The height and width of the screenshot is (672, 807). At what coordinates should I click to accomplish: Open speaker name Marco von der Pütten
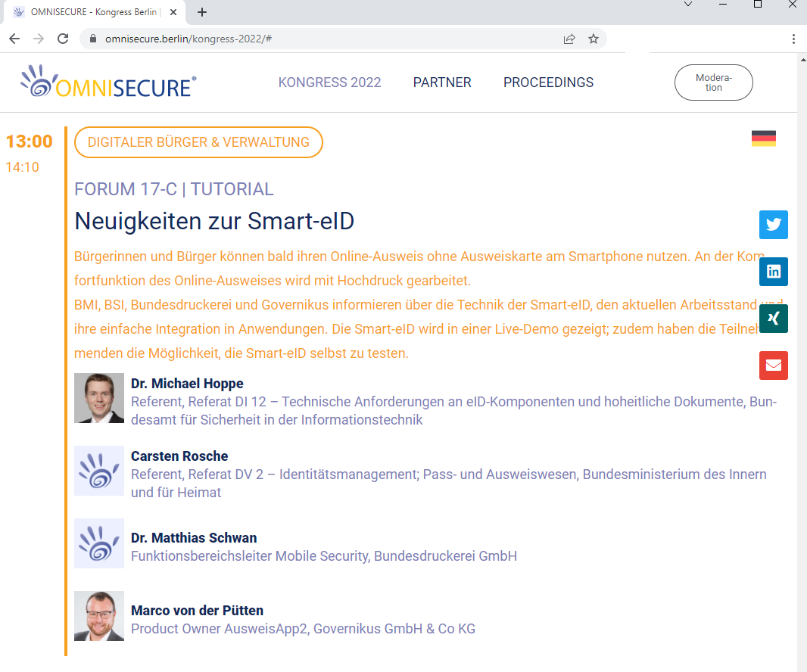tap(197, 610)
